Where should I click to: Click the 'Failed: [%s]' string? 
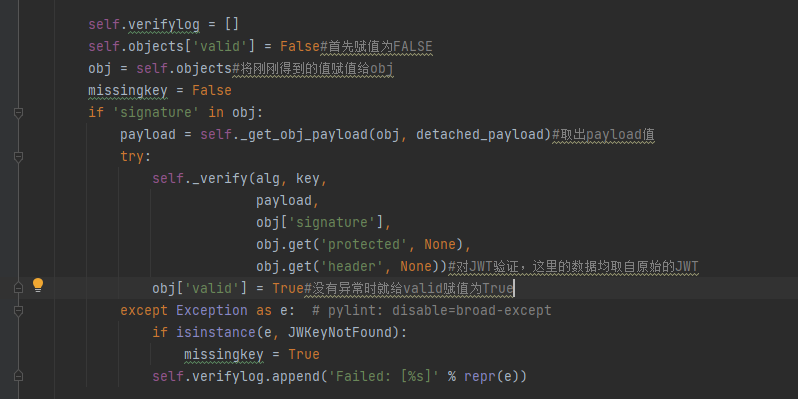point(384,377)
